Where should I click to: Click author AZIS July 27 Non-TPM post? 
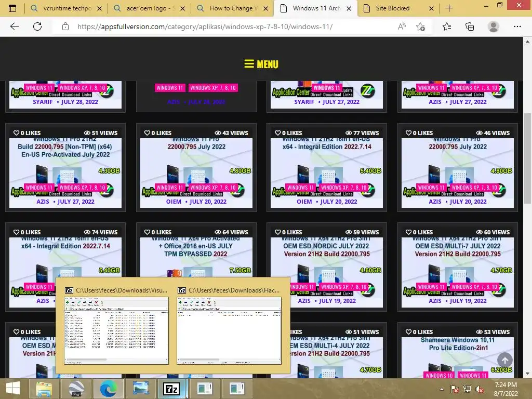[x=43, y=202]
